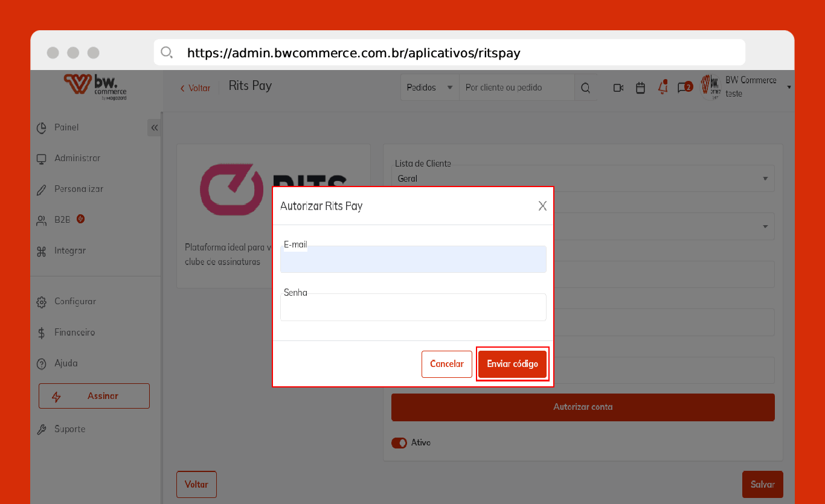
Task: Open the notifications bell icon
Action: [x=663, y=88]
